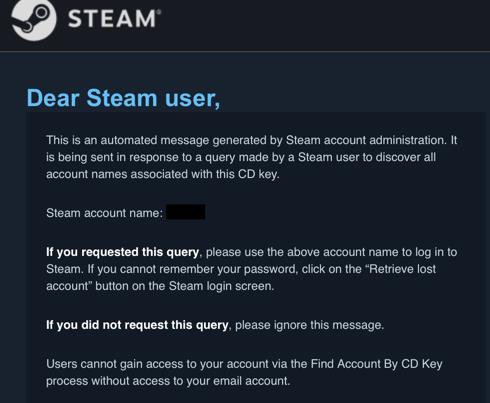The image size is (490, 403).
Task: Click the line starting 'Users cannot gain access'
Action: click(x=244, y=364)
